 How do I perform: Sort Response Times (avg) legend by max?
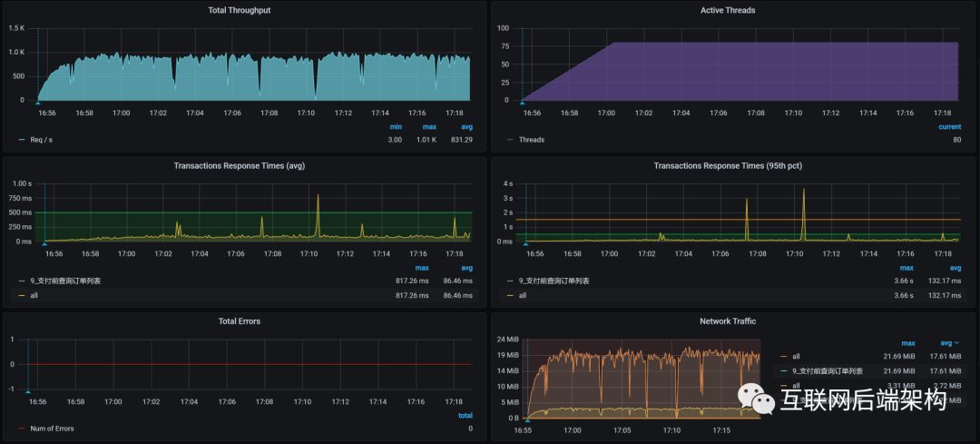[423, 268]
